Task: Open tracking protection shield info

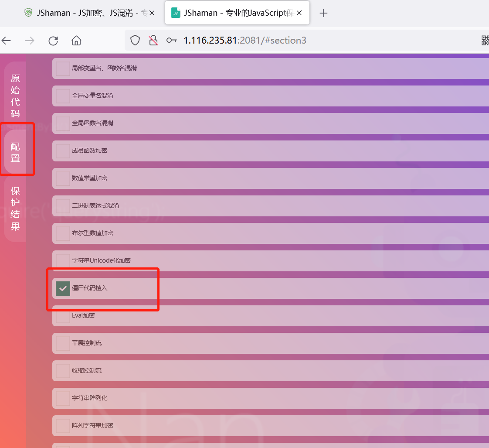Action: (135, 41)
